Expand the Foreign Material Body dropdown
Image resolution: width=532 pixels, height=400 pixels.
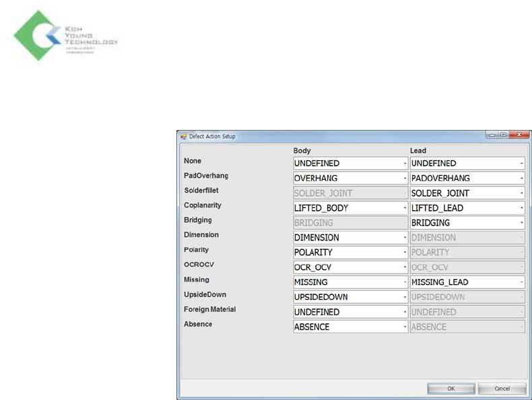click(350, 312)
